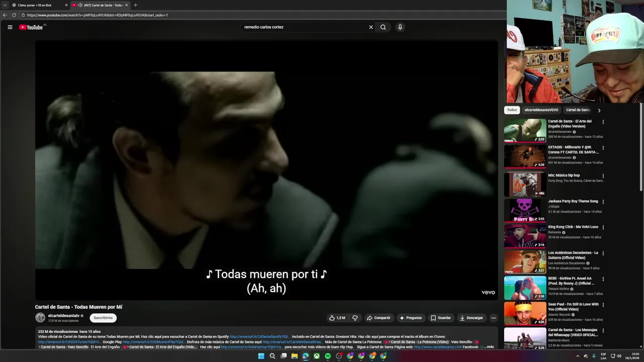The image size is (644, 362).
Task: Open the elcarteldesantatv channel name link
Action: 63,316
